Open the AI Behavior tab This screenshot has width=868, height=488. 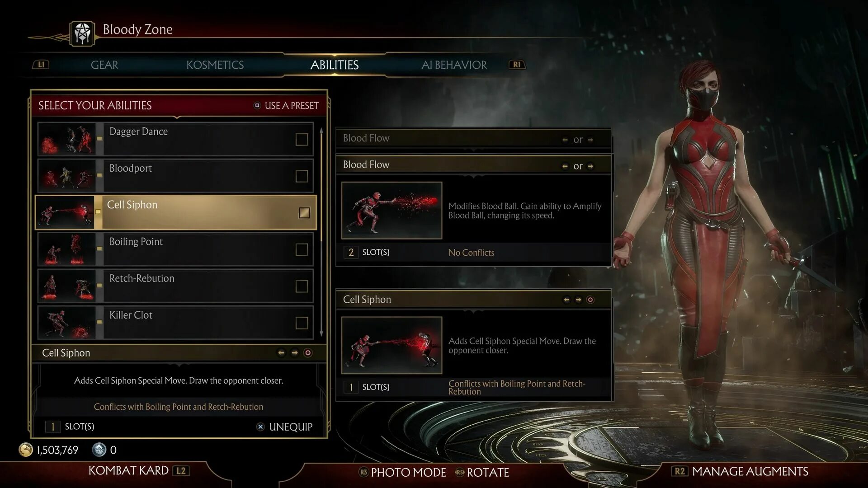[454, 65]
